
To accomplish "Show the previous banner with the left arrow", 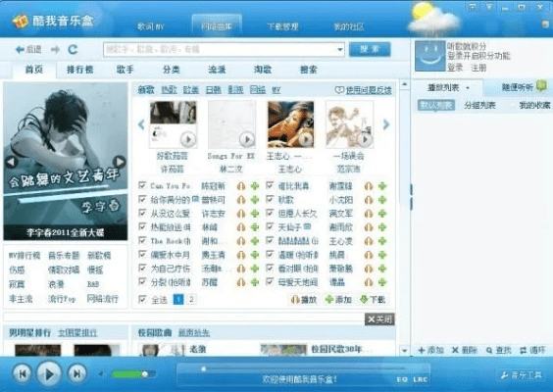I will (x=12, y=162).
